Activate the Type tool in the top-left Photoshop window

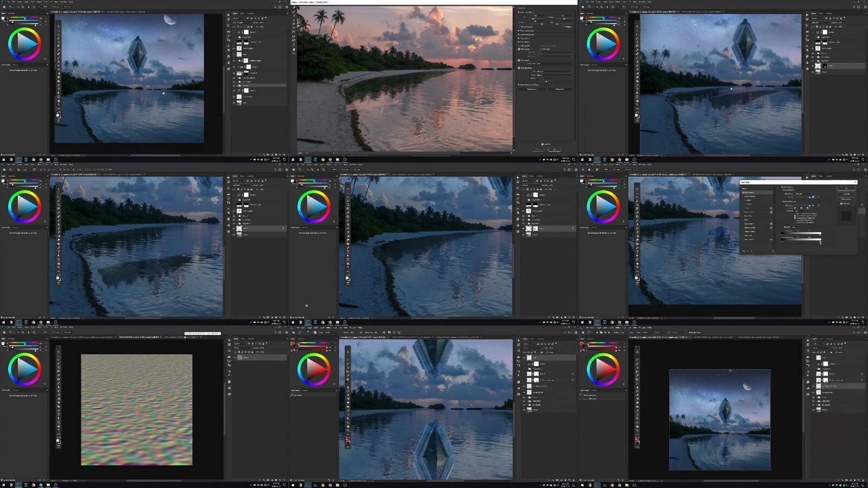pyautogui.click(x=59, y=88)
